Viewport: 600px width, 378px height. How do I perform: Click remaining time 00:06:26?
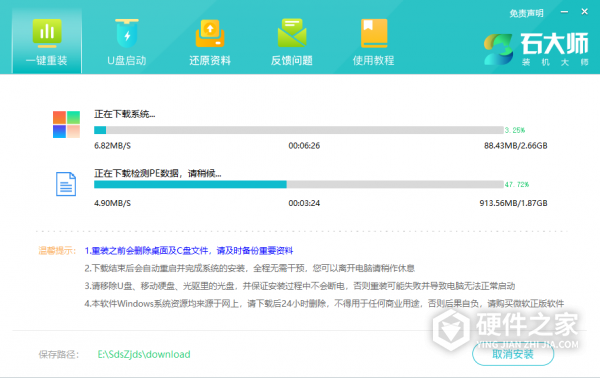304,146
